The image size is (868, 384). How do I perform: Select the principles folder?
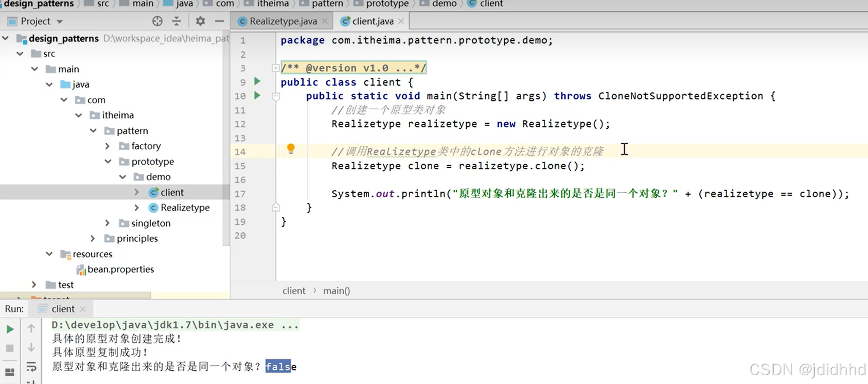[x=137, y=238]
